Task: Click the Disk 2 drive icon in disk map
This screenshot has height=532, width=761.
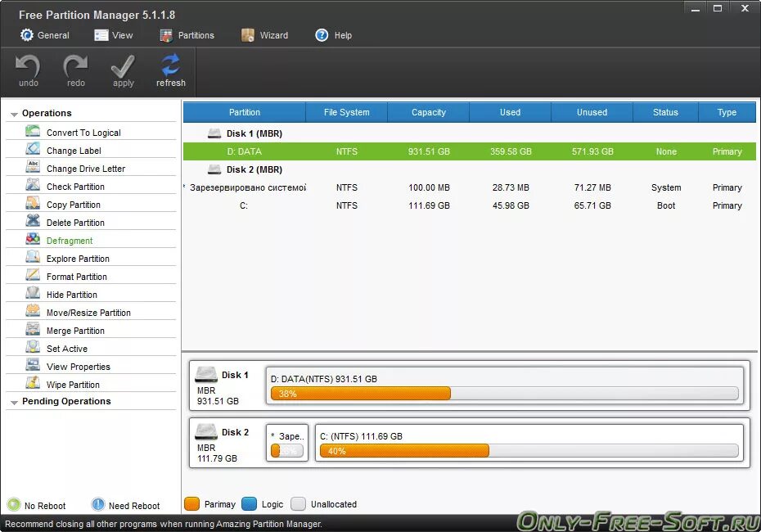Action: 205,431
